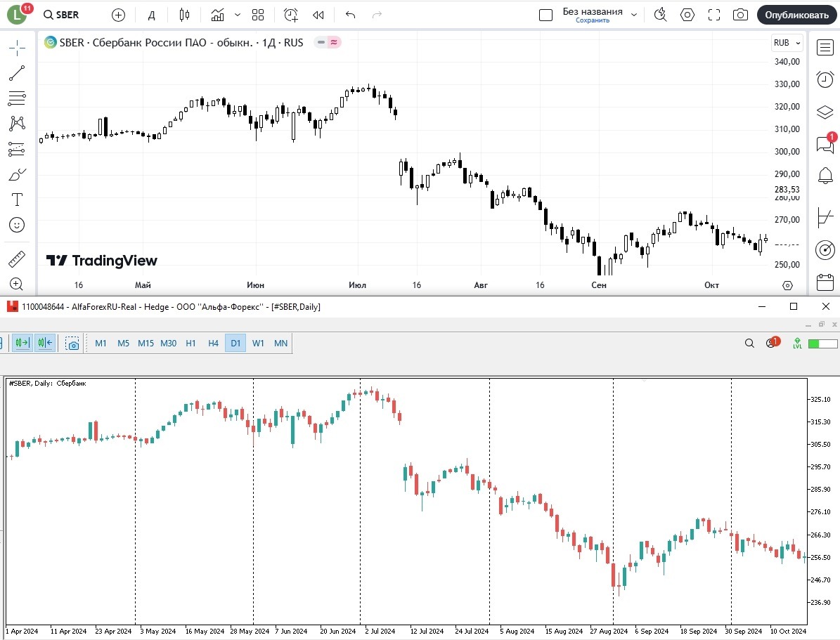Activate the zoom in tool
The image size is (840, 640).
click(x=17, y=284)
